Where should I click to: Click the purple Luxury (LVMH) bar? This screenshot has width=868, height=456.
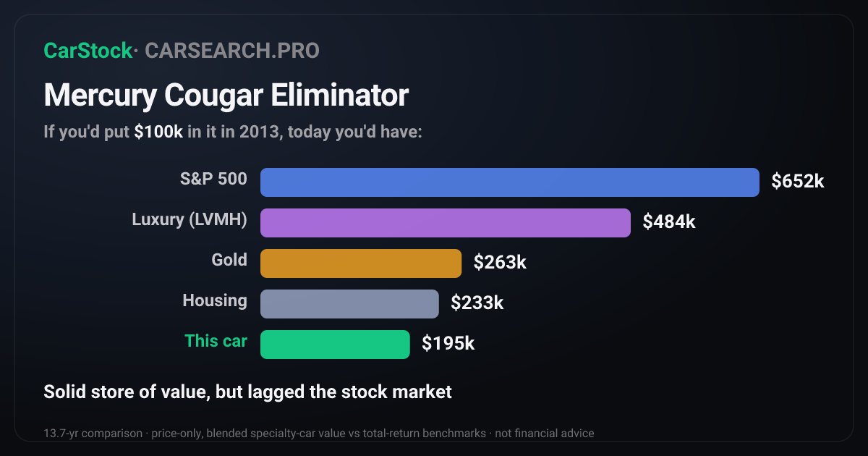pyautogui.click(x=446, y=223)
